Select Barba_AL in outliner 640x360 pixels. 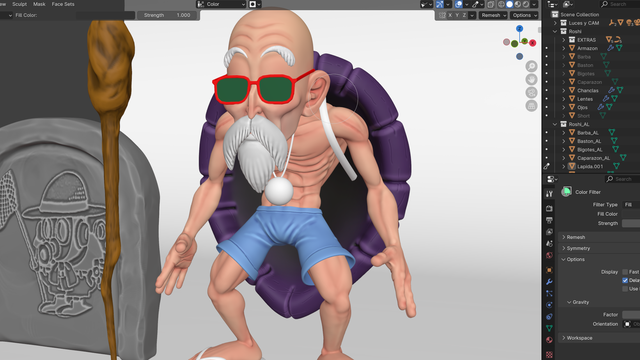click(588, 133)
